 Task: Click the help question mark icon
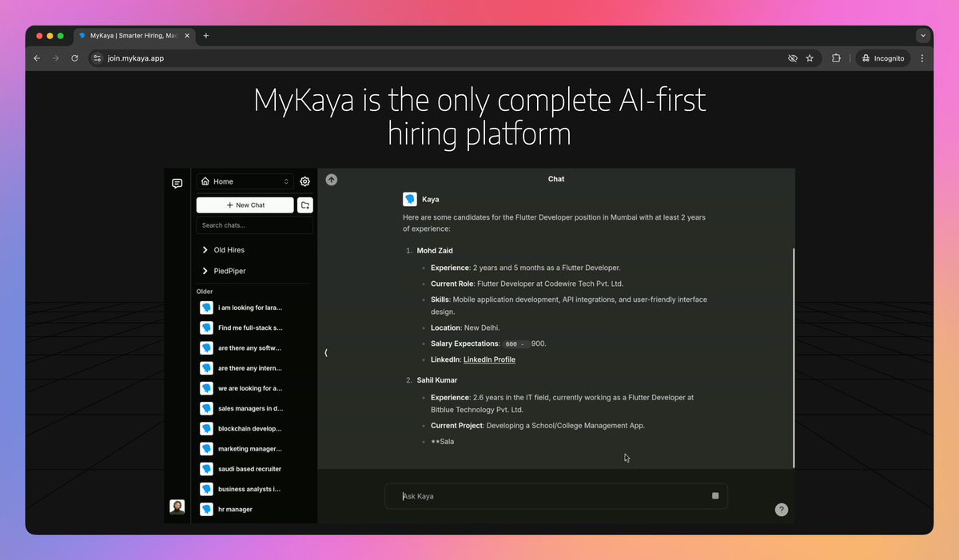click(782, 510)
